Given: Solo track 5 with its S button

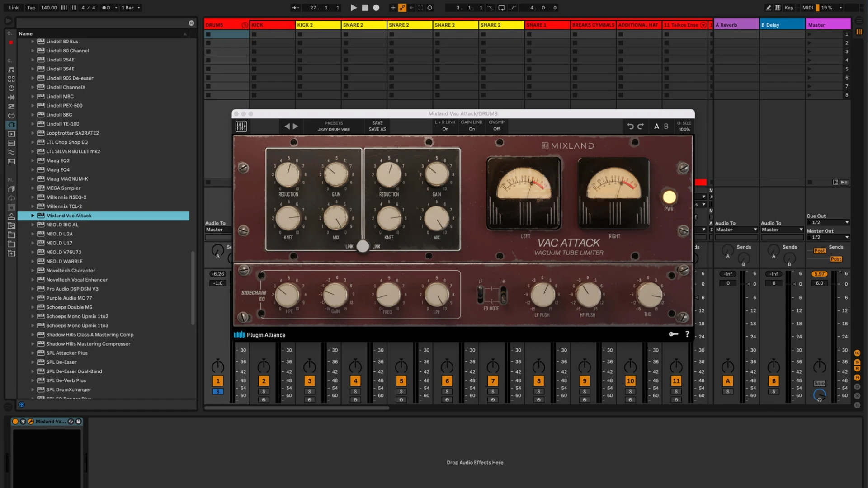Looking at the screenshot, I should click(x=401, y=392).
